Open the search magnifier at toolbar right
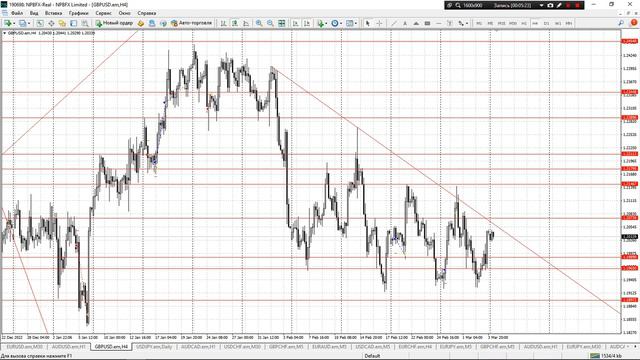This screenshot has width=640, height=360. (621, 23)
